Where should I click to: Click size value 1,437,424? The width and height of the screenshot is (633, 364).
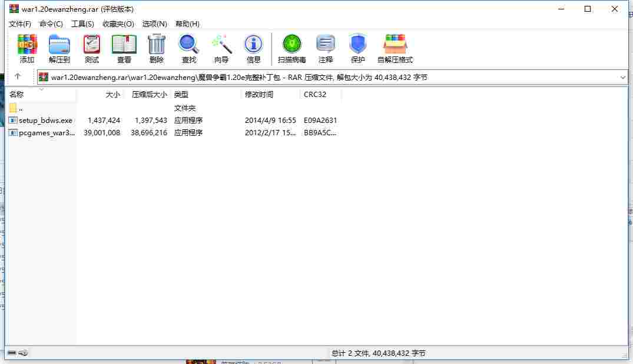[x=104, y=120]
